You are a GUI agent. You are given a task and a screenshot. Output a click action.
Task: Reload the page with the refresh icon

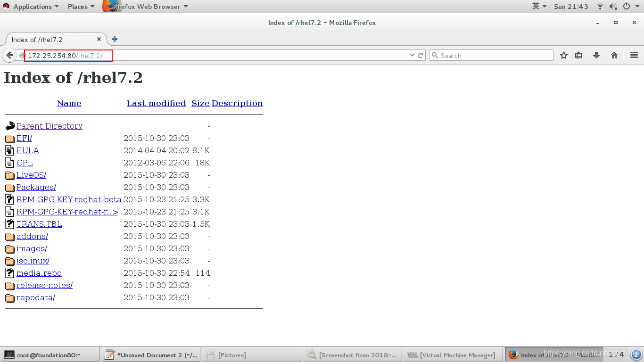421,55
